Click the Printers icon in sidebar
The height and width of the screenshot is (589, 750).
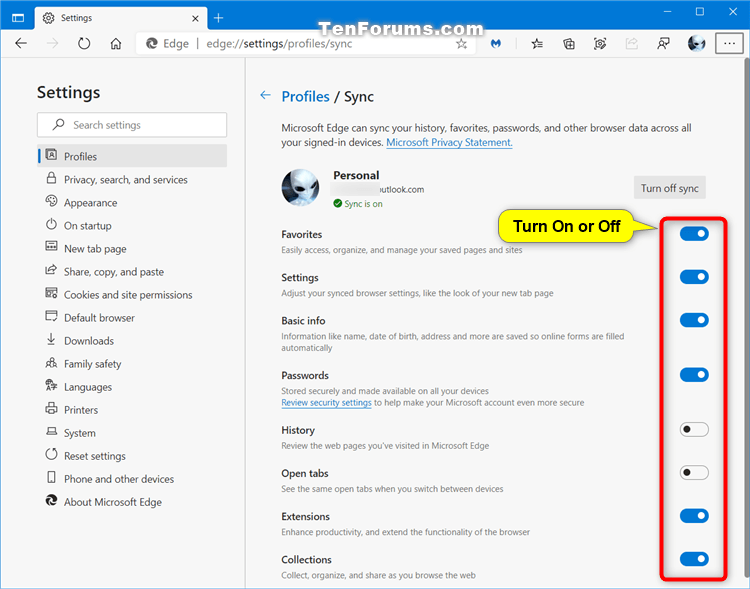pyautogui.click(x=51, y=409)
